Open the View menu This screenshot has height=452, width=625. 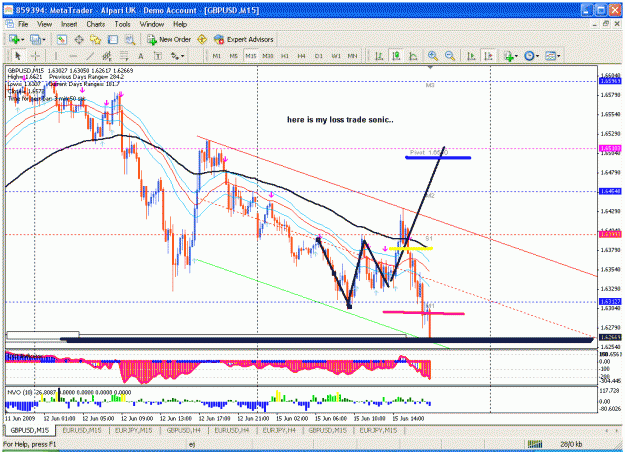(x=45, y=24)
